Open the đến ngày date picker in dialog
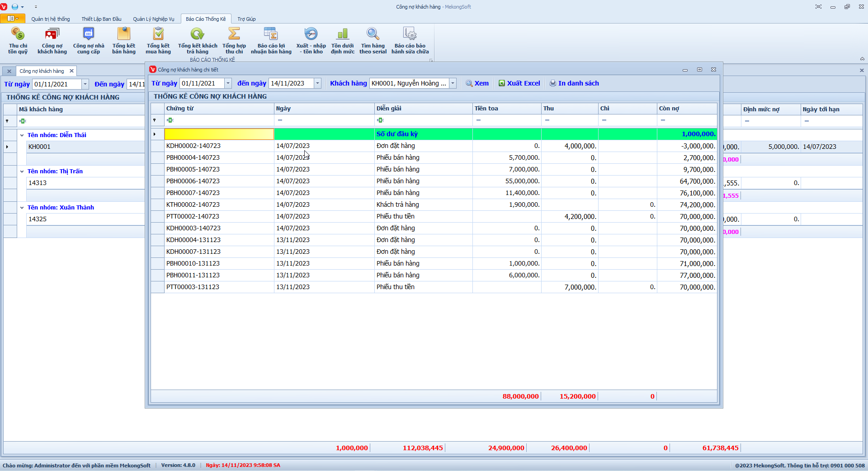The width and height of the screenshot is (868, 471). click(x=318, y=83)
